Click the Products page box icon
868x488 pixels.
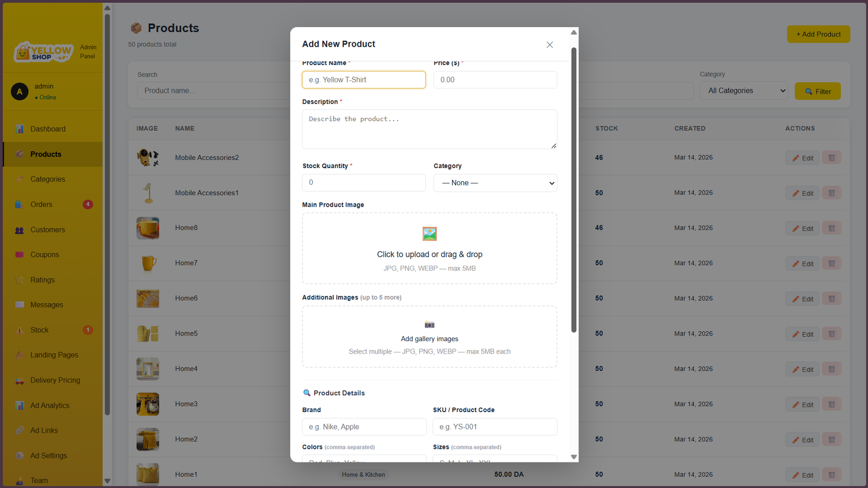136,28
